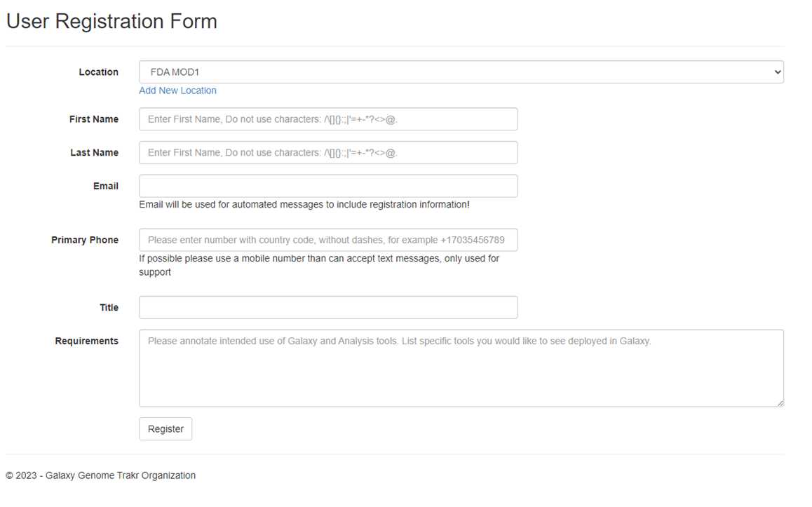
Task: Click the User Registration Form heading
Action: (x=111, y=21)
